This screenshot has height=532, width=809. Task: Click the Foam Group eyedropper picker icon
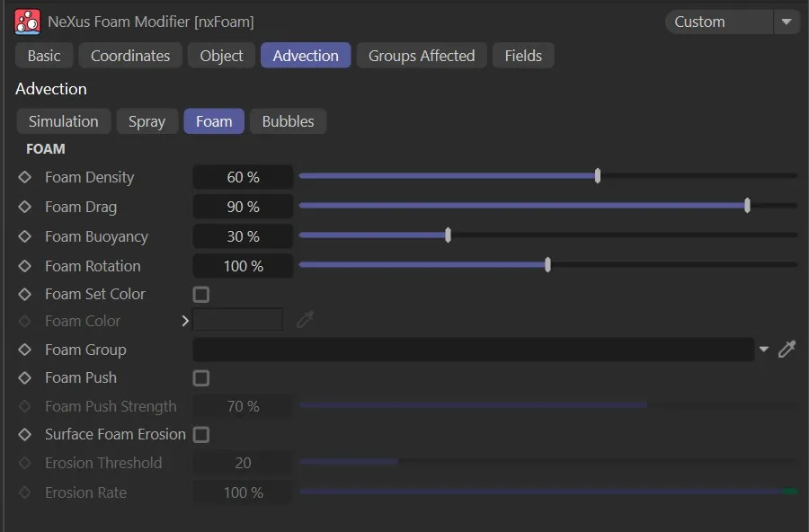pyautogui.click(x=787, y=350)
